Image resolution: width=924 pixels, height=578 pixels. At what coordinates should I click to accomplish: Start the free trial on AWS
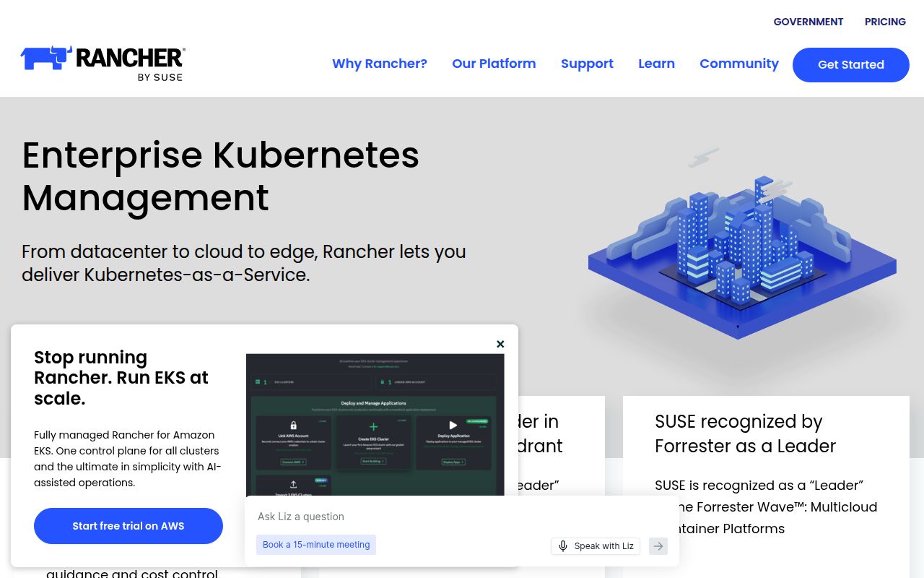[128, 526]
